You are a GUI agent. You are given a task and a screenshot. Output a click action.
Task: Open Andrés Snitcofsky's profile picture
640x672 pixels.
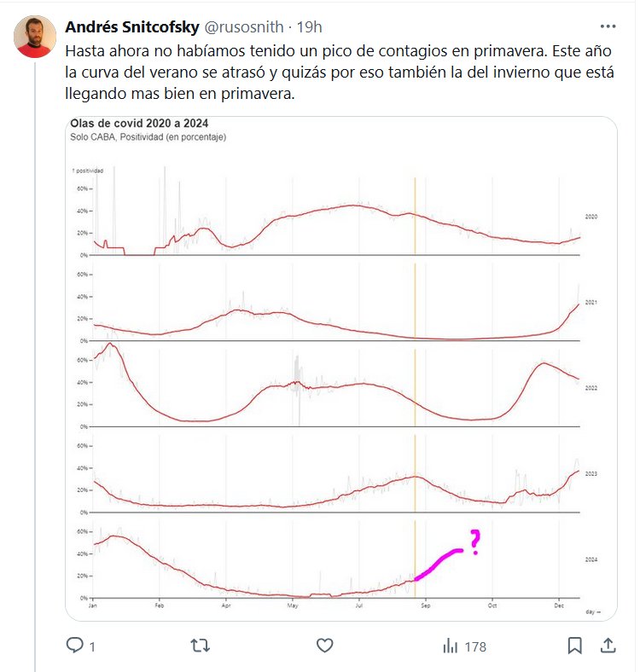[x=33, y=37]
